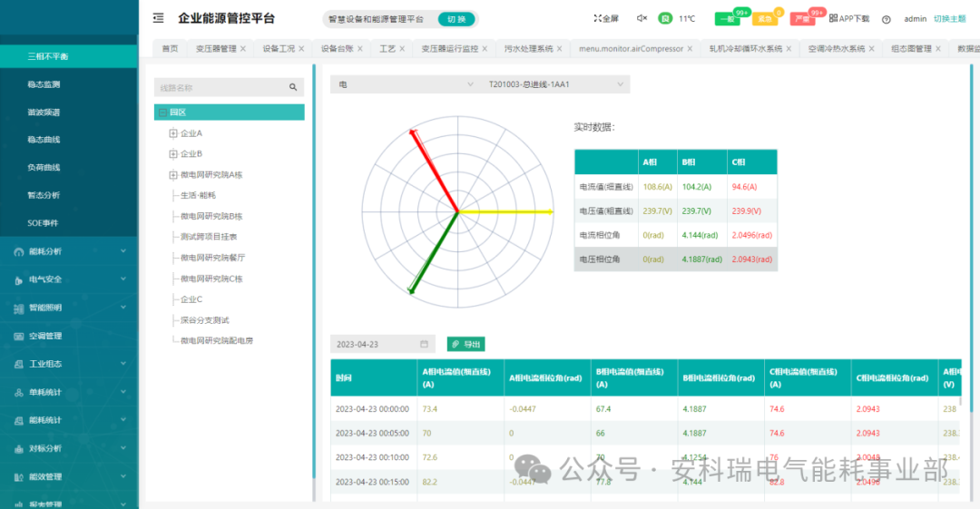Expand the 单耗统计 chevron
Image resolution: width=980 pixels, height=509 pixels.
(x=123, y=391)
